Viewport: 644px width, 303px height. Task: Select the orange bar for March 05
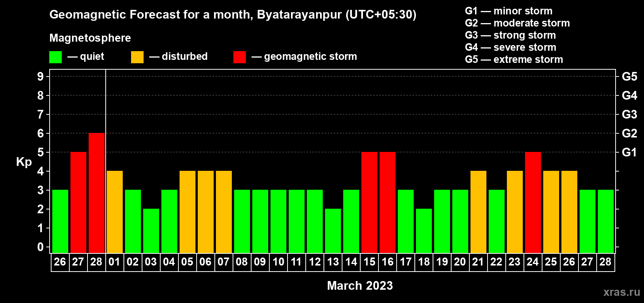click(188, 212)
